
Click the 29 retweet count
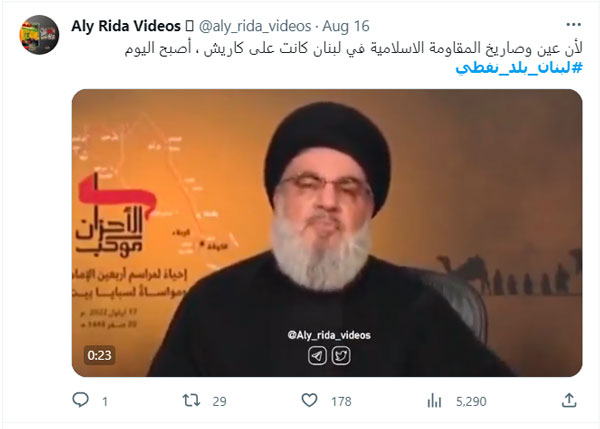point(220,401)
